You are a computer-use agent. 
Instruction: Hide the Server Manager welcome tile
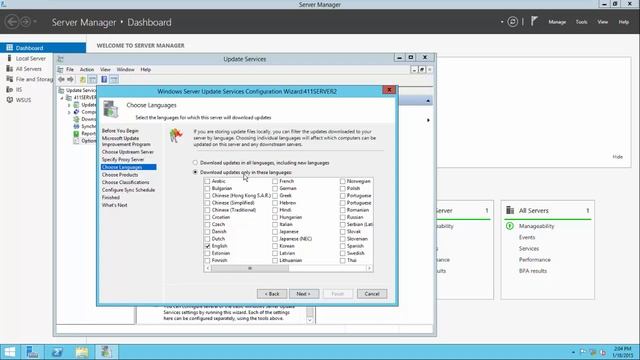618,157
